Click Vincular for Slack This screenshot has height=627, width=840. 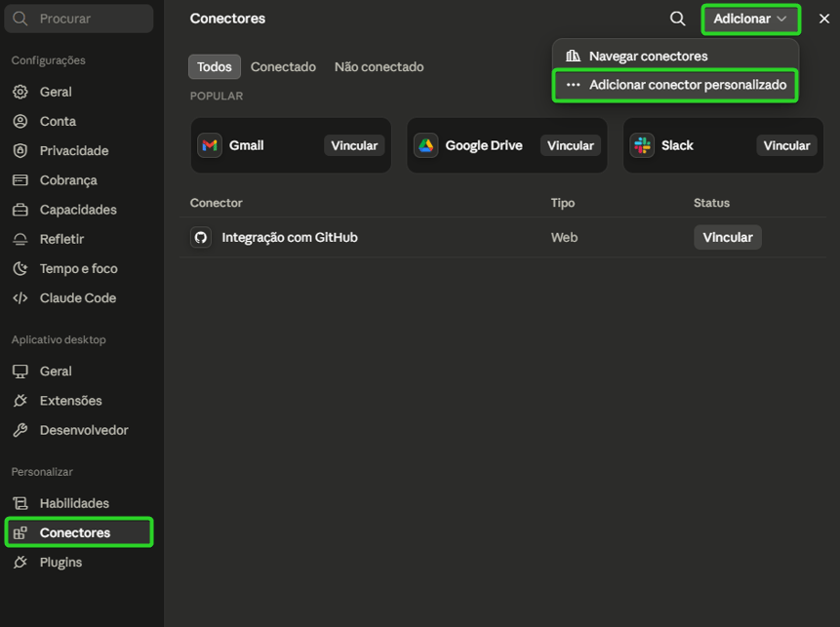[x=786, y=145]
